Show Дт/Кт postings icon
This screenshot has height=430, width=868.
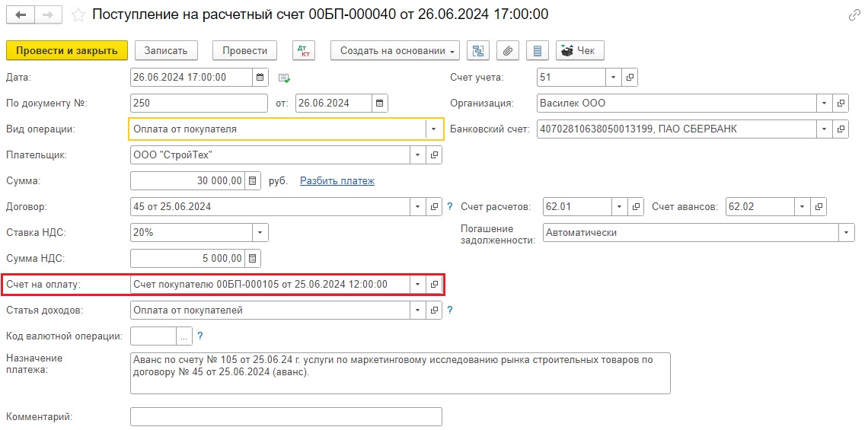tap(303, 50)
